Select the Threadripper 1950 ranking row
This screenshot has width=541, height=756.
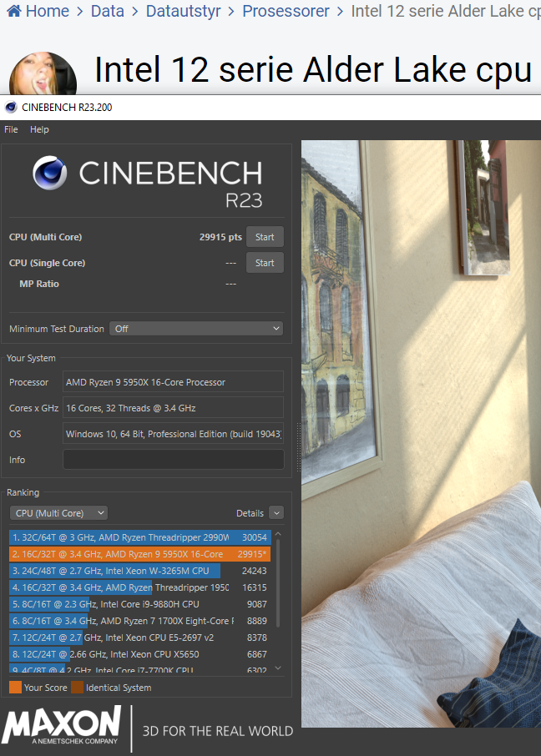pyautogui.click(x=140, y=587)
